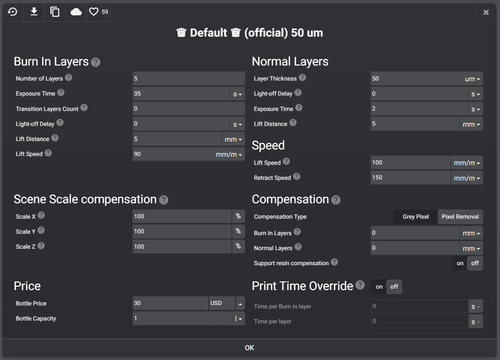Open help icon beside Print Time Override
Screen dimensions: 500x360
360,285
